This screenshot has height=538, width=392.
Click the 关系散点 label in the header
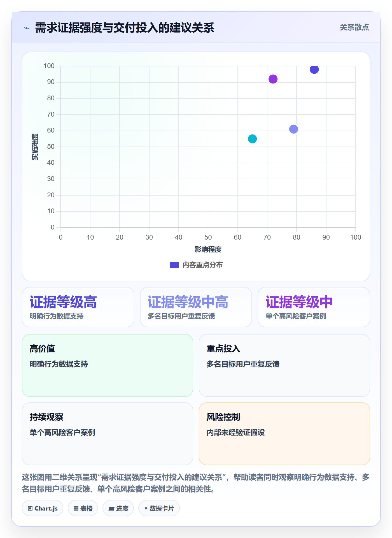click(x=354, y=27)
